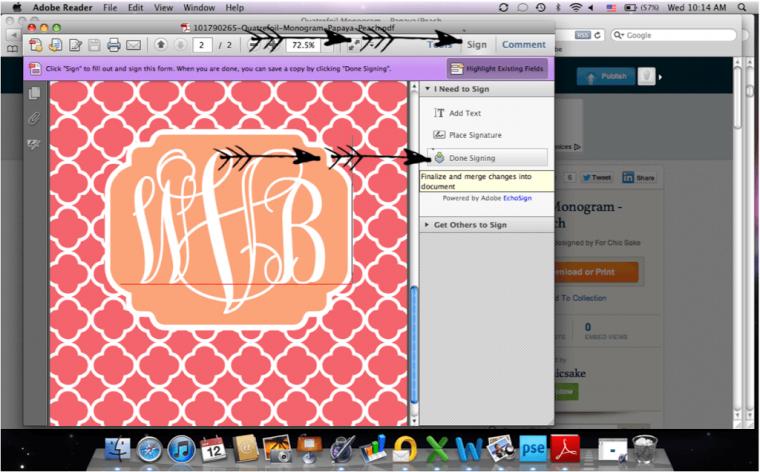
Task: Click the Email envelope icon in the toolbar
Action: (x=133, y=45)
